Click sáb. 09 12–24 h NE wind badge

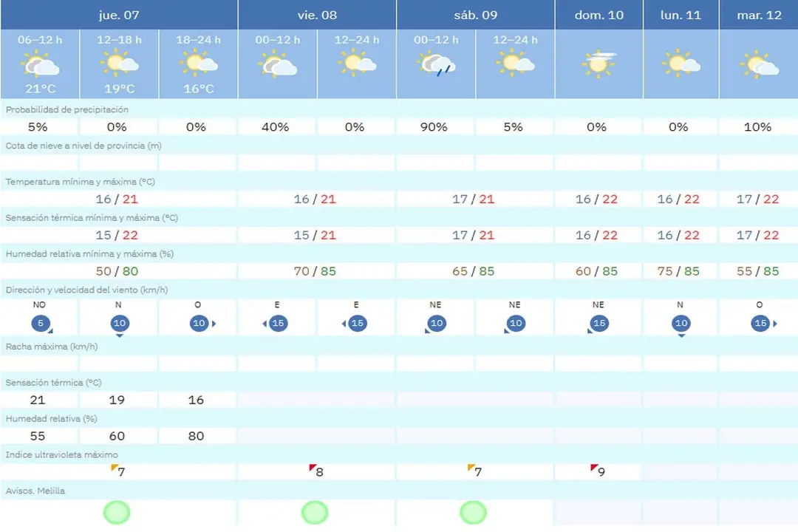515,324
